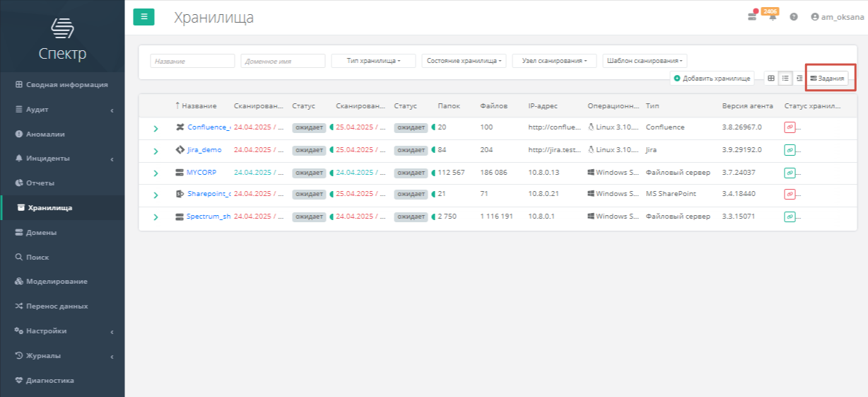Click the Спектр logo icon
868x397 pixels.
62,28
